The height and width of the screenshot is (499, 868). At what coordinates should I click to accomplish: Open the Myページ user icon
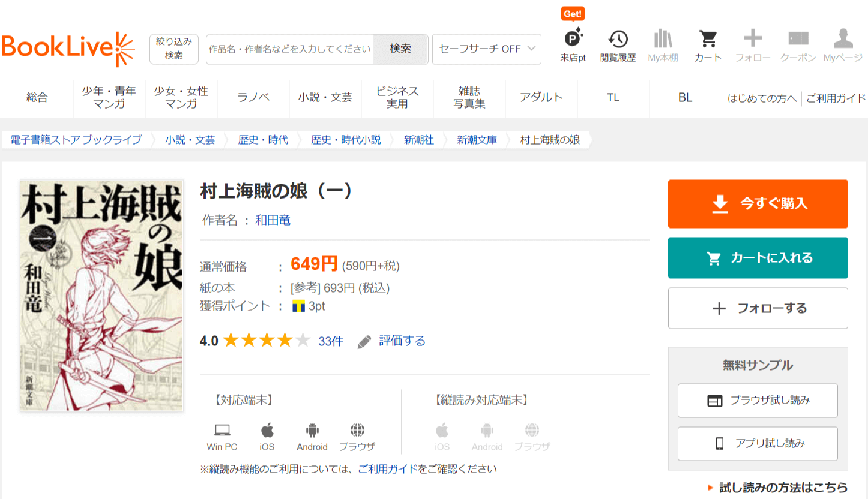tap(843, 40)
